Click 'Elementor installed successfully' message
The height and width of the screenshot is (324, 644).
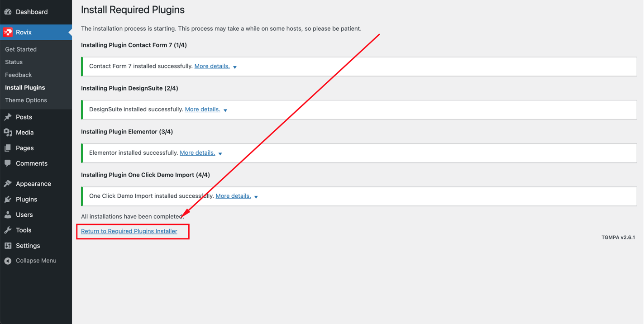tap(134, 153)
